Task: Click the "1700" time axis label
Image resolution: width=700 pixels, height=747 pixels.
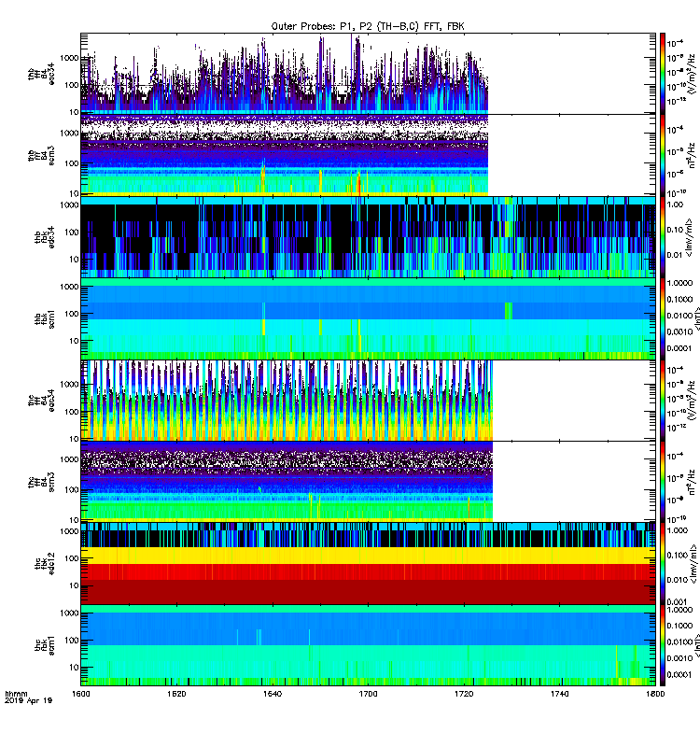Action: point(368,694)
